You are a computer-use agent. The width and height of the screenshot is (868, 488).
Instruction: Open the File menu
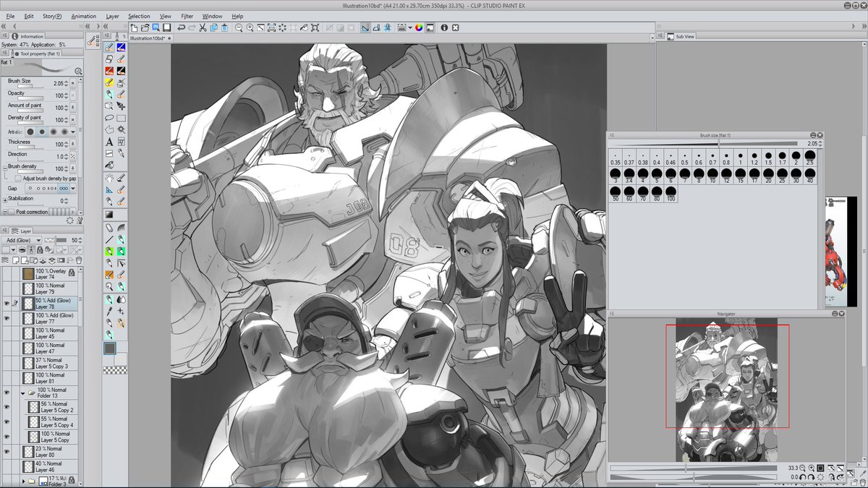point(10,16)
